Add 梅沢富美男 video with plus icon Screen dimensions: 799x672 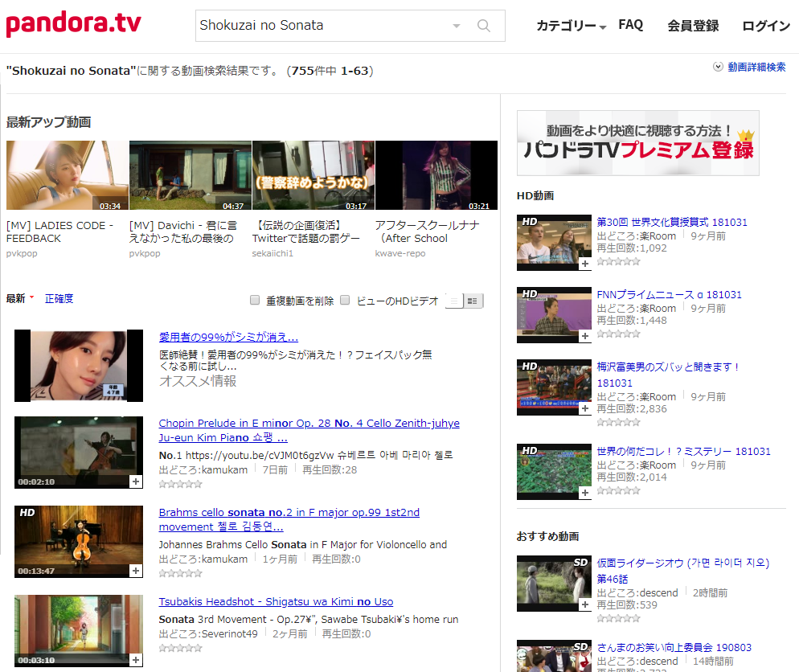(x=585, y=408)
